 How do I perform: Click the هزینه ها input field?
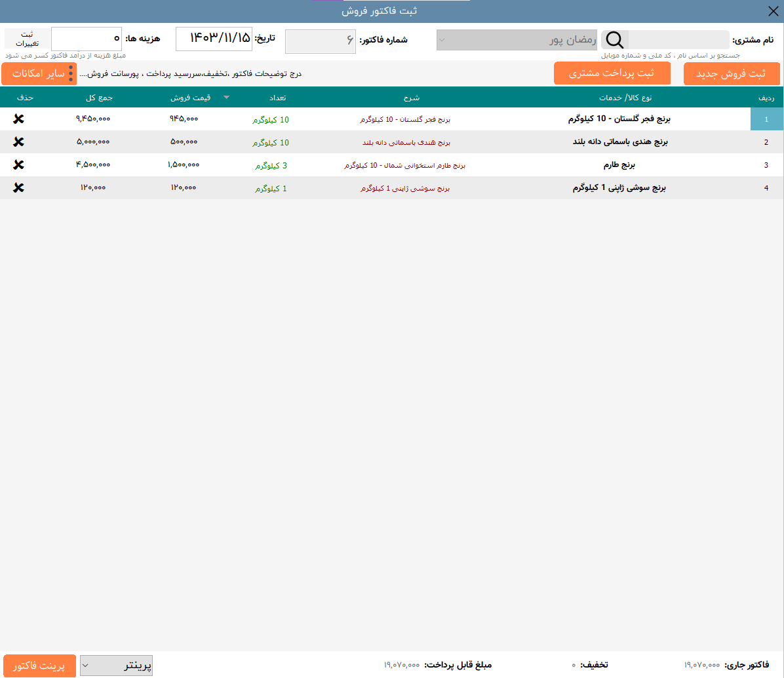pos(87,39)
